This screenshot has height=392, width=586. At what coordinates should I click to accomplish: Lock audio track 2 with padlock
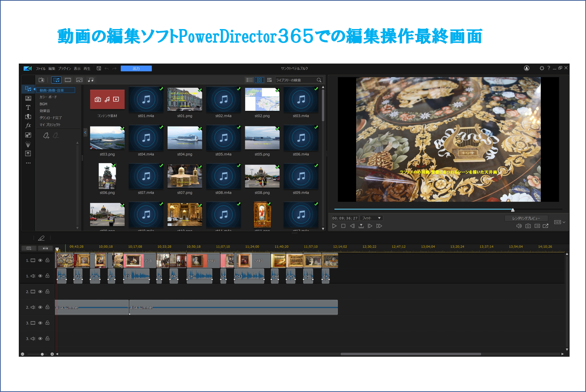point(48,307)
